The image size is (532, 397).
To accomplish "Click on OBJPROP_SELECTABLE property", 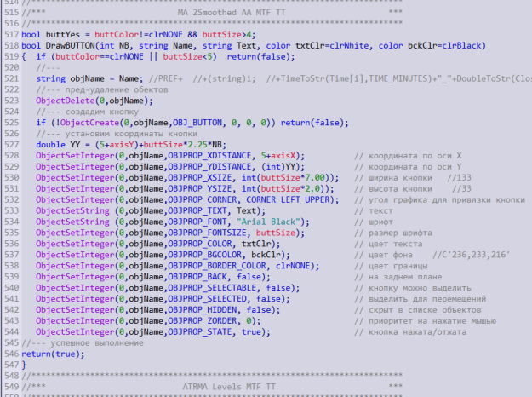I will pos(212,288).
